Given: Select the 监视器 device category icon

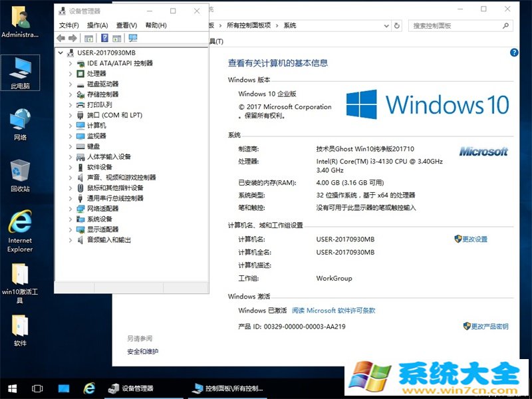Looking at the screenshot, I should [80, 136].
